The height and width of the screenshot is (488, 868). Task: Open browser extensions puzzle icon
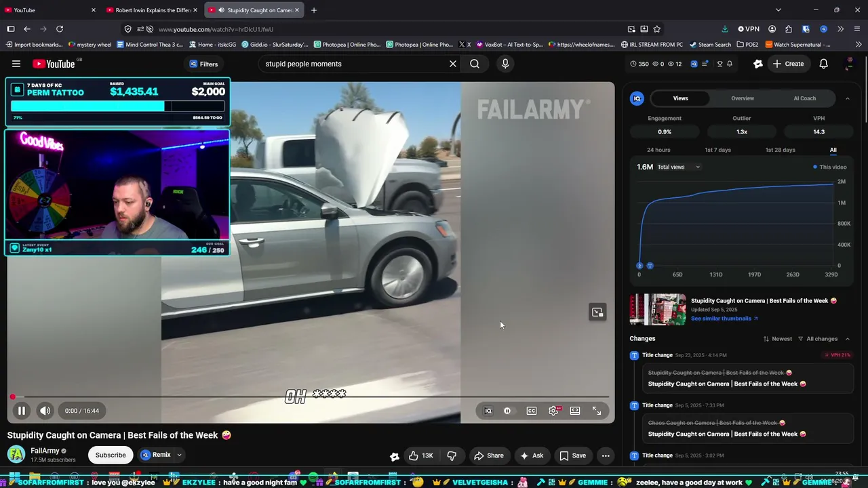coord(788,29)
